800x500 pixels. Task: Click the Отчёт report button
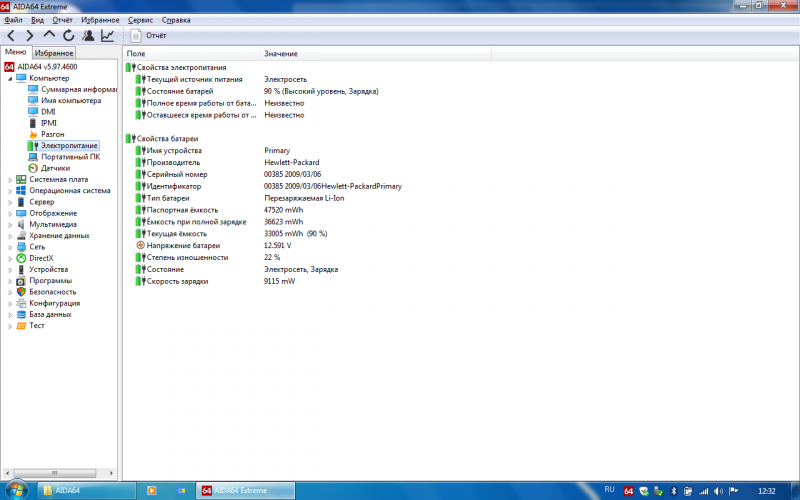pyautogui.click(x=148, y=35)
